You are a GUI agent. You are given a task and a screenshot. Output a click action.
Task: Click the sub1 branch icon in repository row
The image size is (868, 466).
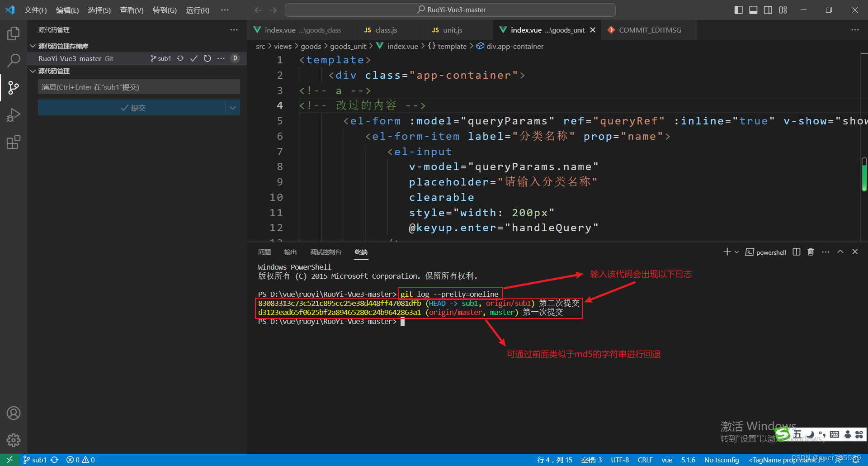point(161,58)
